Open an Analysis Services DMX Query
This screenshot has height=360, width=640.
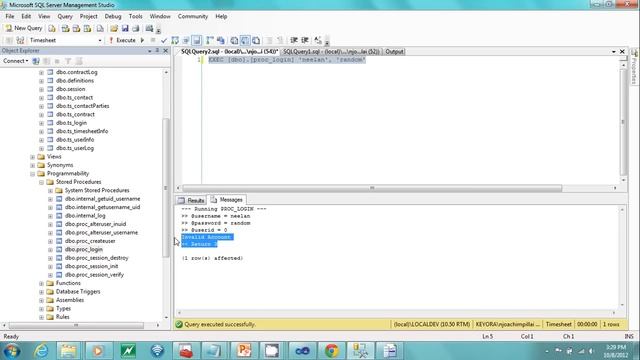coord(76,29)
